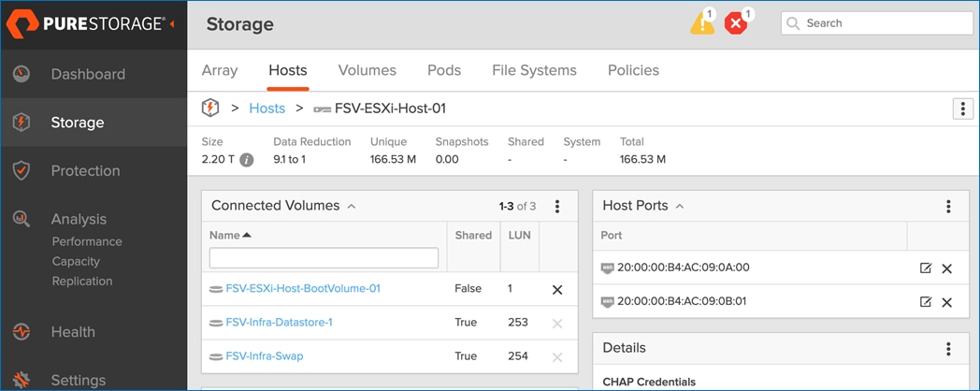This screenshot has height=391, width=980.
Task: Click the LUN column header
Action: (519, 235)
